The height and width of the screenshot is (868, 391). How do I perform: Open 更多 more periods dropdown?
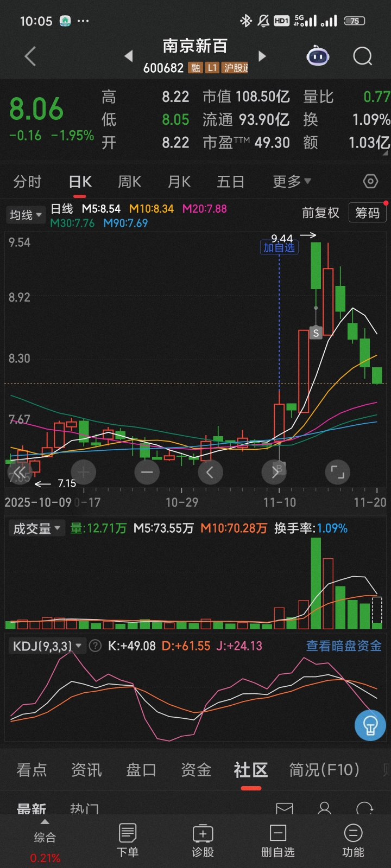[292, 181]
